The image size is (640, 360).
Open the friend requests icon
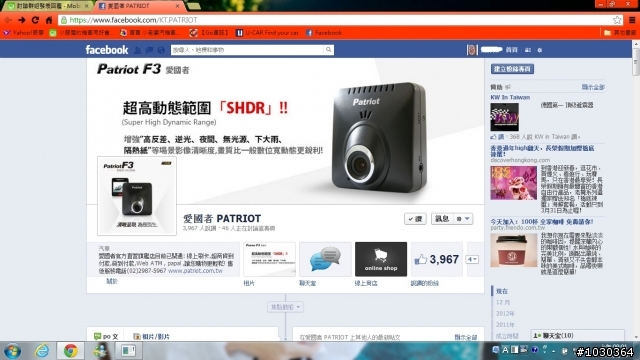(138, 50)
